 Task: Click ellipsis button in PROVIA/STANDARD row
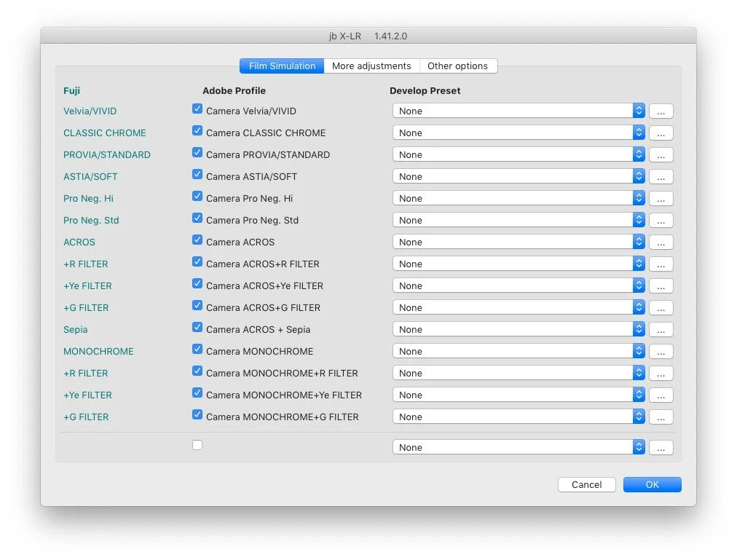[661, 155]
